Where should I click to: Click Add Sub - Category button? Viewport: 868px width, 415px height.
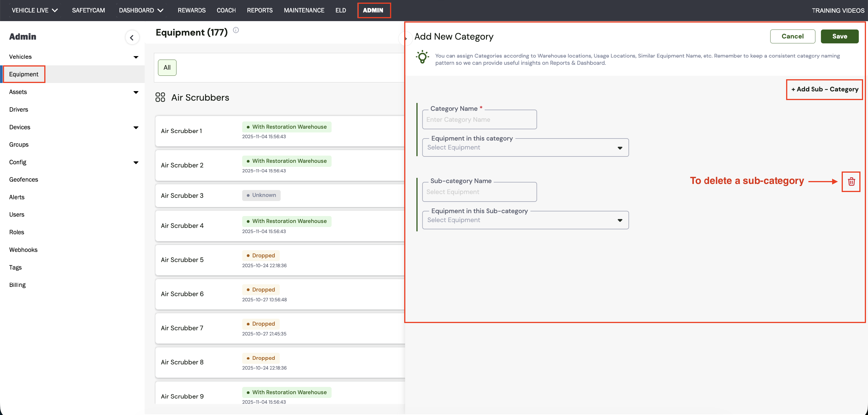(x=824, y=89)
